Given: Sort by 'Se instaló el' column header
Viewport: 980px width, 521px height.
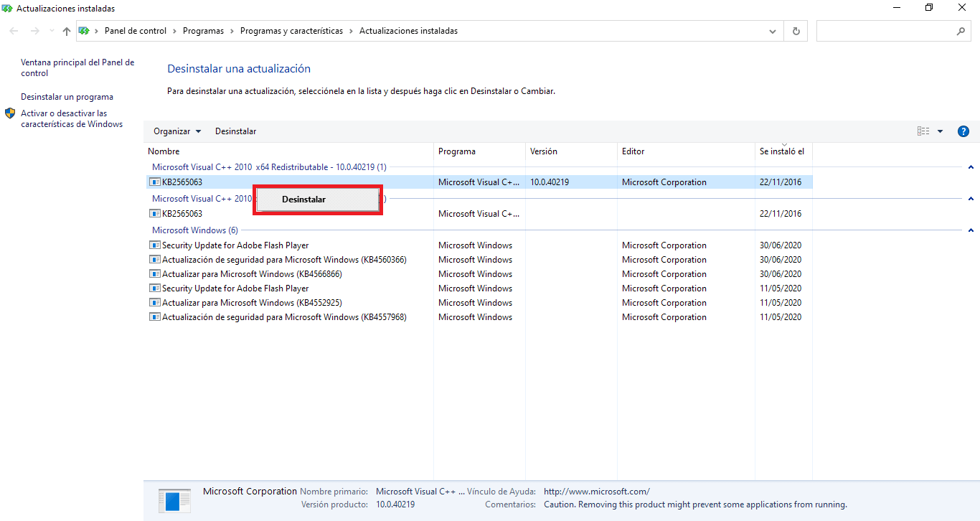Looking at the screenshot, I should tap(783, 151).
